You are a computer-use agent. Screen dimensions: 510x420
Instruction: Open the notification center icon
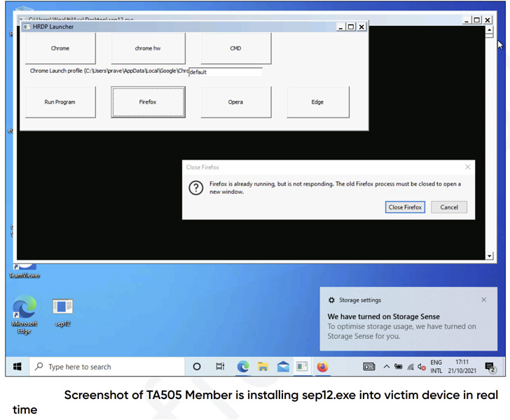490,367
